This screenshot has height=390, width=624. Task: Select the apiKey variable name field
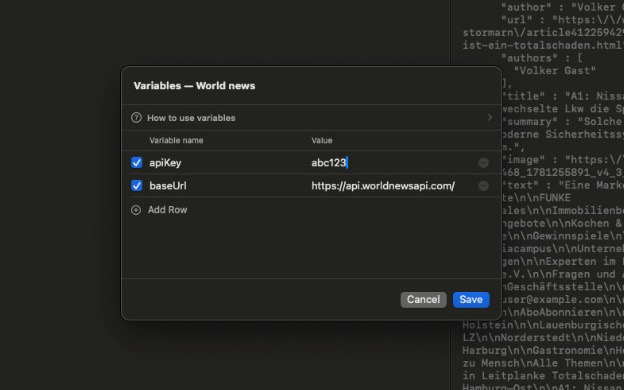165,162
